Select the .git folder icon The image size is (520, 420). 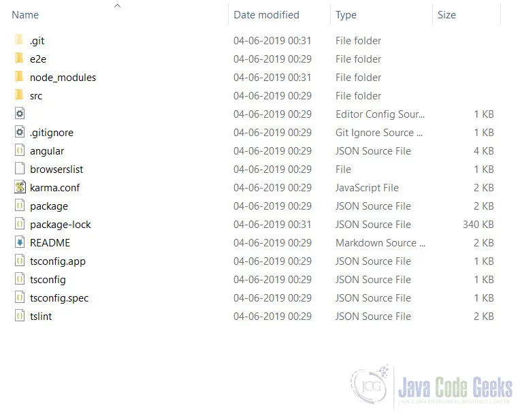(x=19, y=40)
